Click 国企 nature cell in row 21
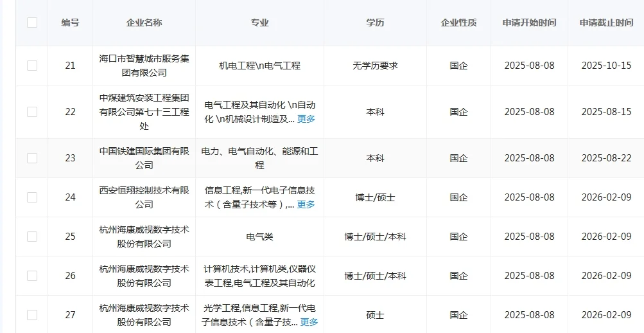Screen dimensions: 644x333 click(459, 66)
